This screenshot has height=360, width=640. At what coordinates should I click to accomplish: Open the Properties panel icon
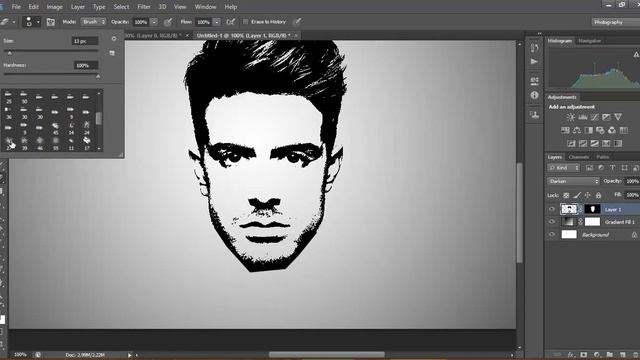(534, 80)
